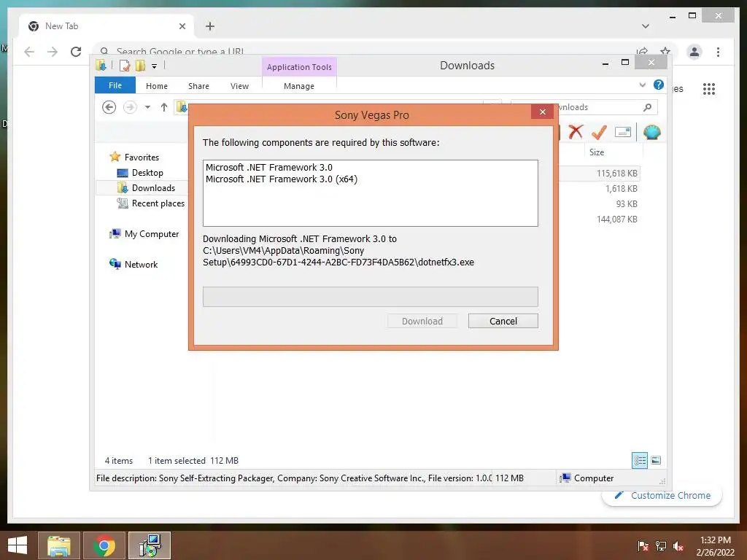This screenshot has width=747, height=560.
Task: Click the orange checkmark toolbar icon
Action: (x=599, y=132)
